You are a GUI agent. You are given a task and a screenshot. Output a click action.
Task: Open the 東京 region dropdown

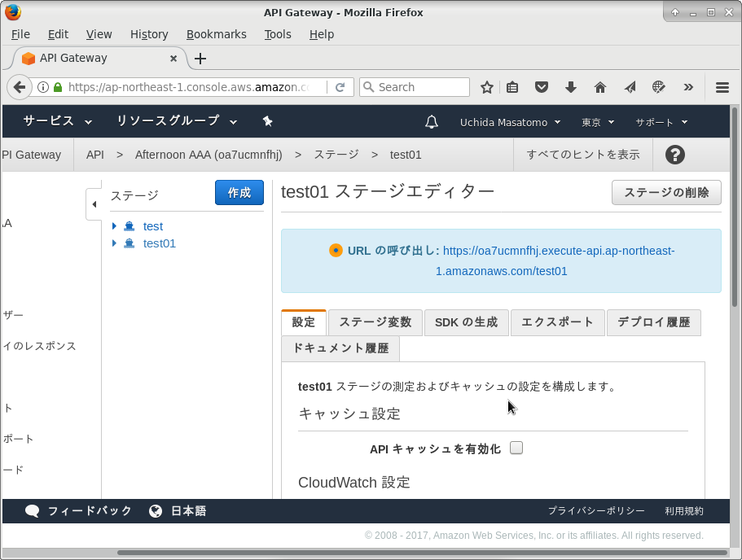(x=598, y=122)
